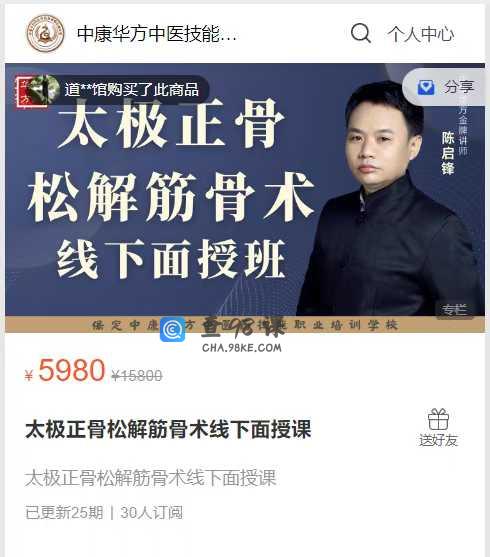Click the blue 查98课 watermark icon
The height and width of the screenshot is (557, 490).
pyautogui.click(x=172, y=329)
